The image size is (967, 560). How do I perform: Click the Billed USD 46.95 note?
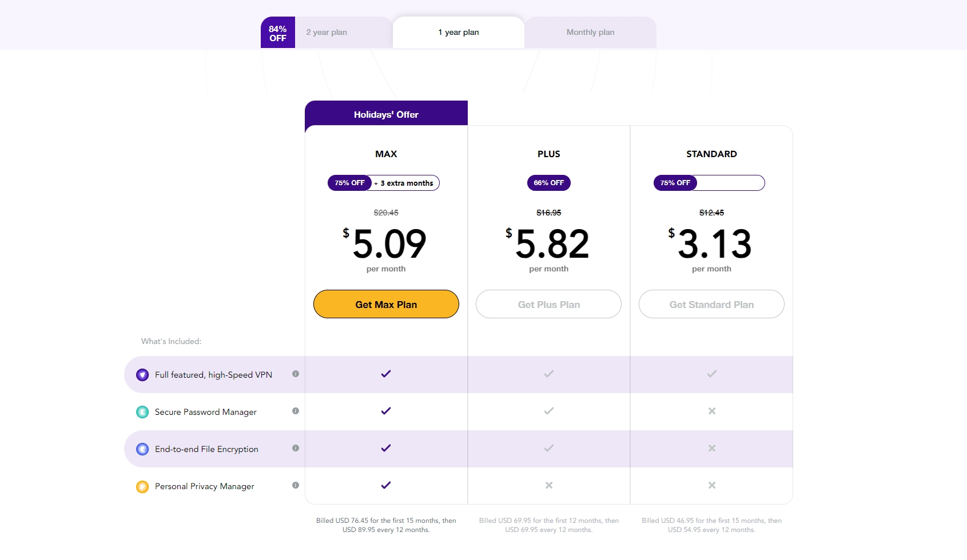pos(711,525)
